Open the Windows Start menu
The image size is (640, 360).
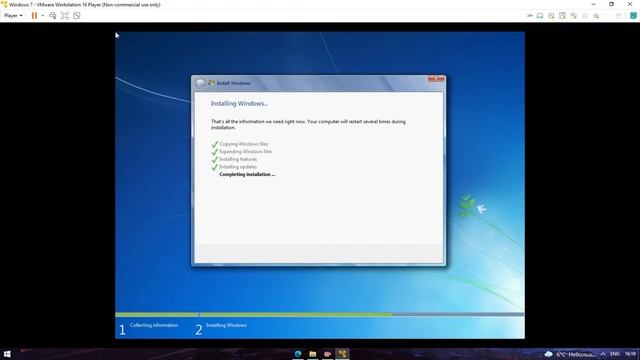click(x=7, y=354)
